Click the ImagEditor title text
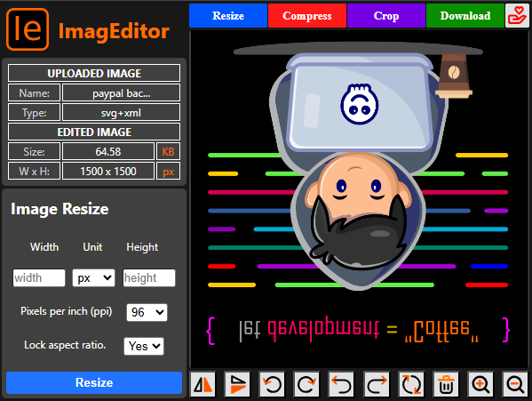Viewport: 532px width, 401px height. [x=114, y=31]
